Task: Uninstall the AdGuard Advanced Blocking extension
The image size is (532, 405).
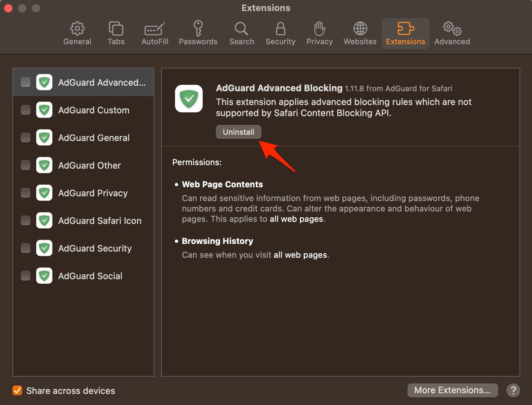Action: (x=238, y=132)
